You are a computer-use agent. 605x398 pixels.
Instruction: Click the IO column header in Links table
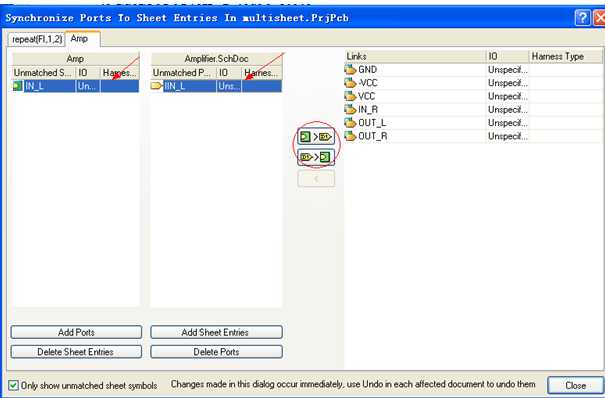pos(507,56)
